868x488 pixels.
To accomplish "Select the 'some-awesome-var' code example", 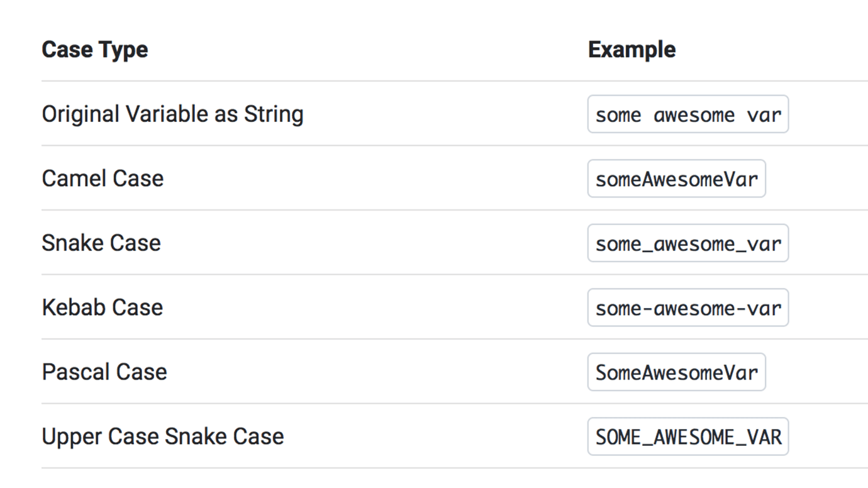I will [x=687, y=308].
